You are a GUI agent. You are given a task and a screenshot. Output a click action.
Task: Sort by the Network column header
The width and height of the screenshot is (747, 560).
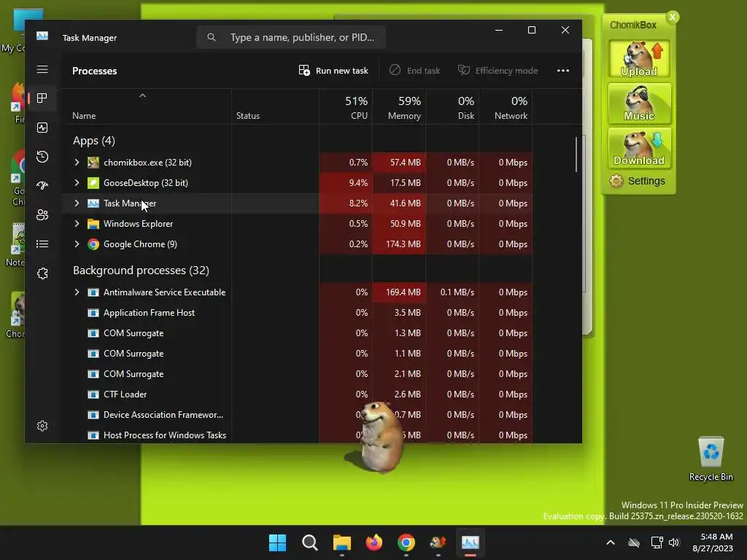point(506,107)
